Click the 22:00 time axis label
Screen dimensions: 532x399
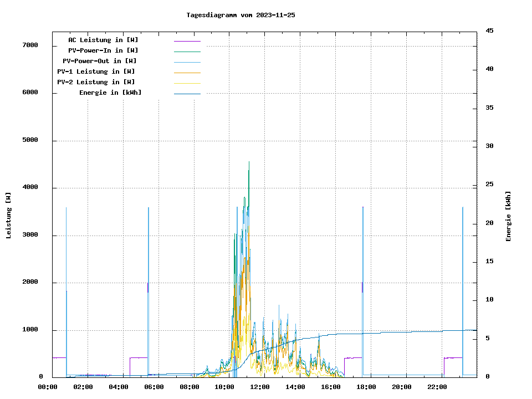tap(437, 387)
